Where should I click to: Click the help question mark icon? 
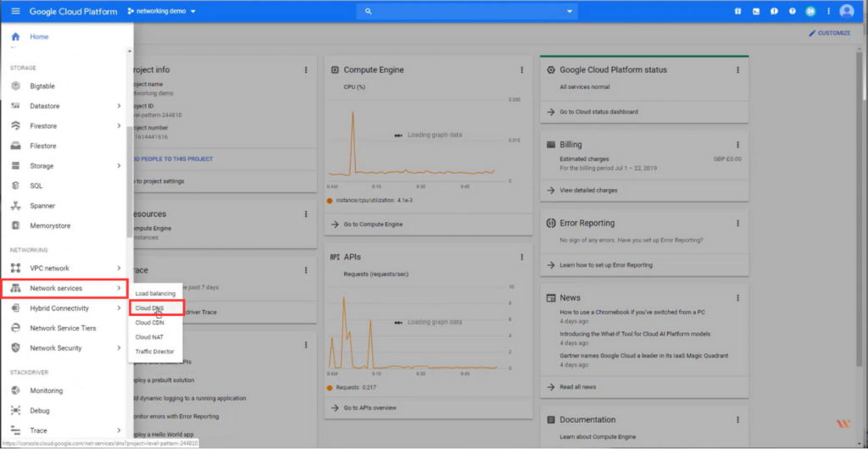pos(793,11)
